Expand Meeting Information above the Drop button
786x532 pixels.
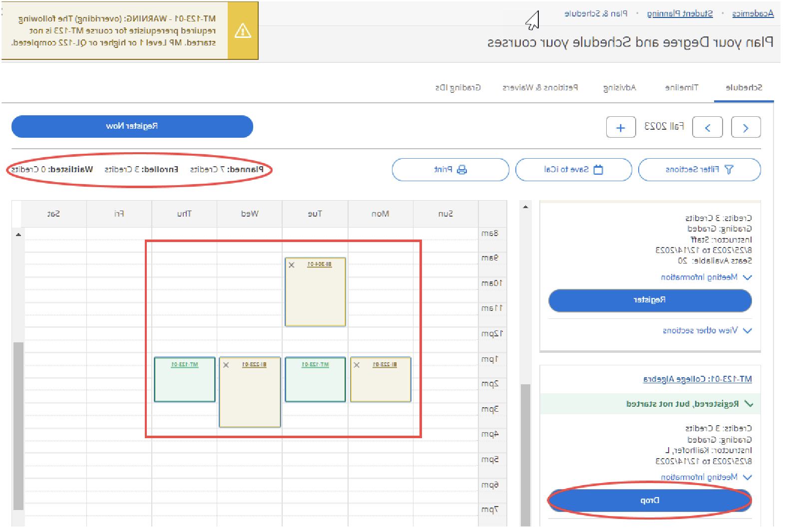706,477
